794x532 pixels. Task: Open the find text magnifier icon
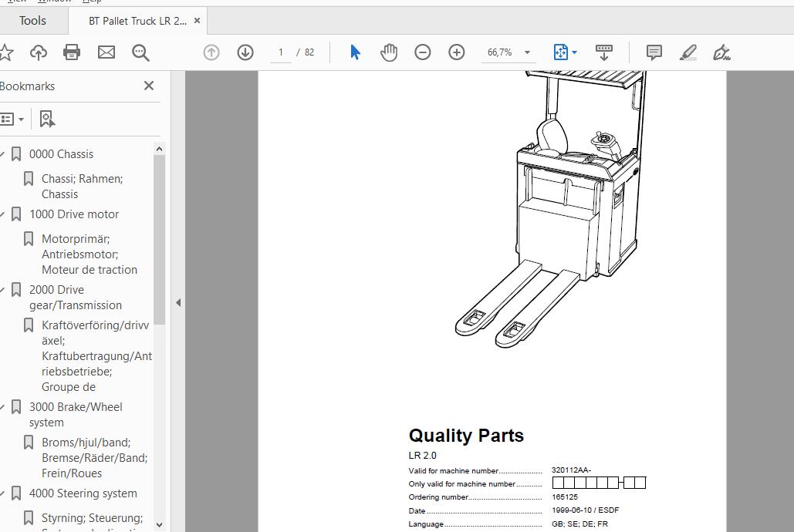coord(140,52)
